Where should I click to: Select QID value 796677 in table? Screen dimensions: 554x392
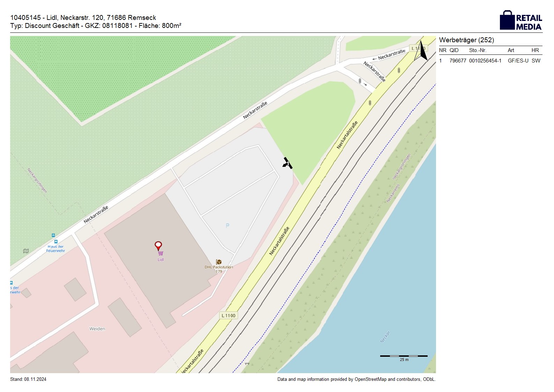[x=458, y=61]
